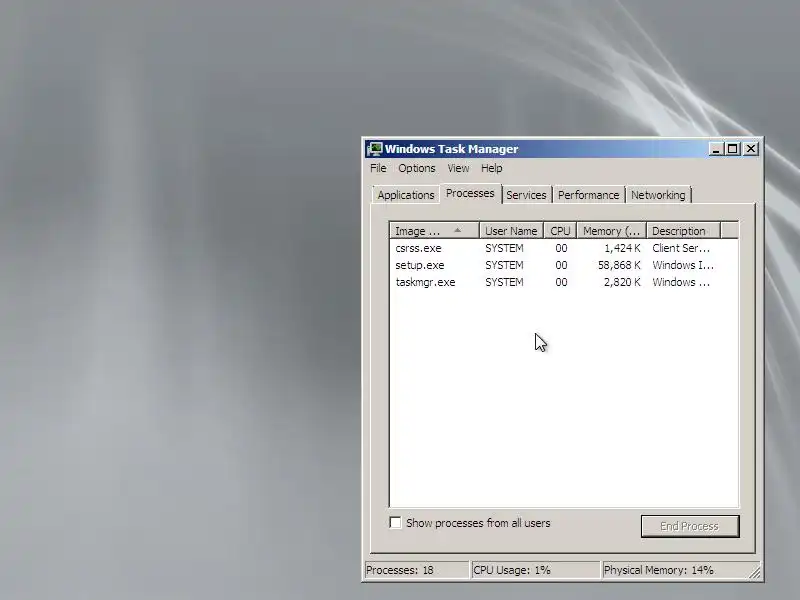Maximize the Task Manager window
This screenshot has width=800, height=600.
(x=733, y=149)
